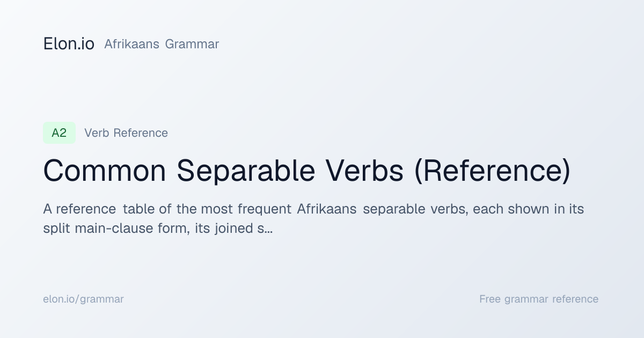Click the Verb Reference category label
Viewport: 644px width, 338px height.
click(x=126, y=133)
